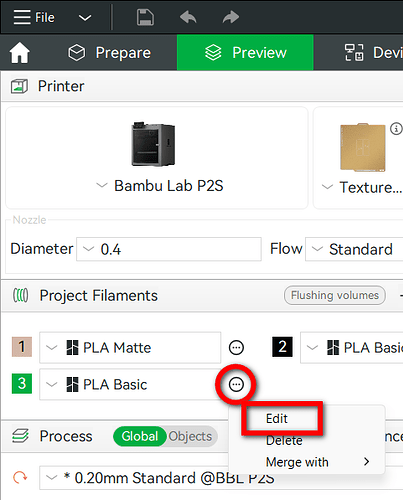Click the Process section layers icon

click(x=20, y=436)
